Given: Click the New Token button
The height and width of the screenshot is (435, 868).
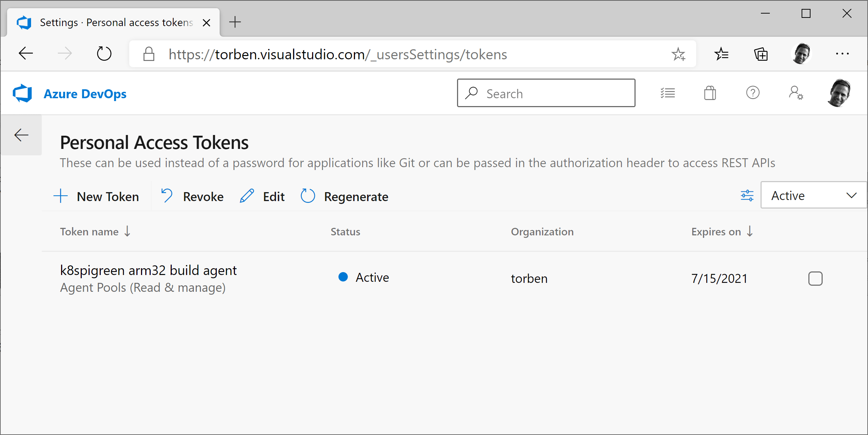Looking at the screenshot, I should pyautogui.click(x=96, y=196).
